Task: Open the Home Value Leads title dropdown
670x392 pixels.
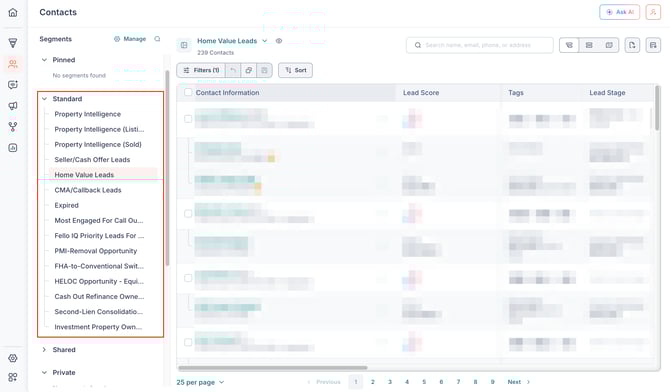Action: tap(264, 41)
